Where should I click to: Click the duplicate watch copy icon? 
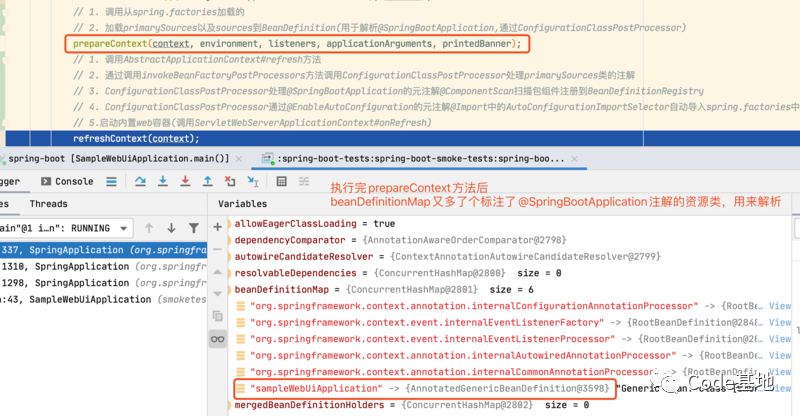pyautogui.click(x=217, y=316)
